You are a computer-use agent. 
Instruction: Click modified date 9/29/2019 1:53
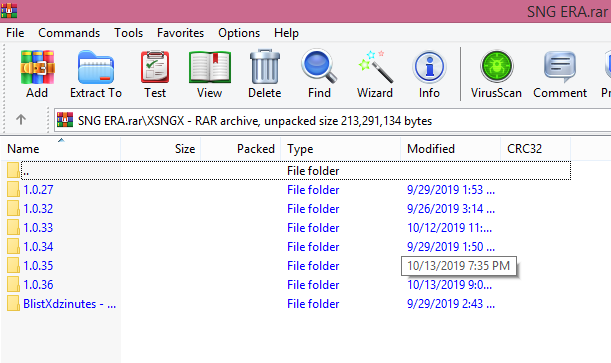coord(451,190)
